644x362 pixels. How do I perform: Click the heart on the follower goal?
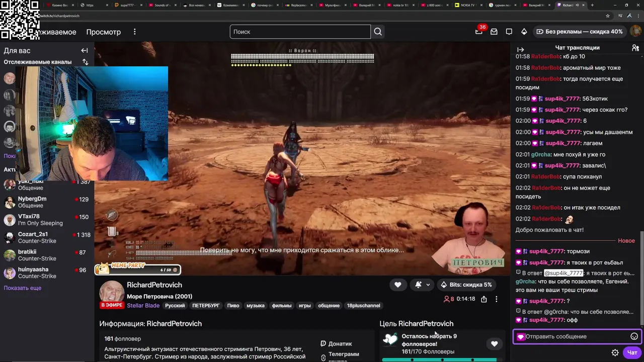coord(494,344)
